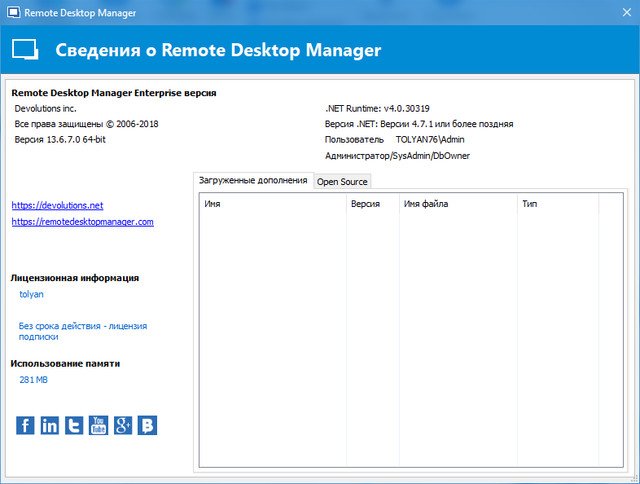Click the LinkedIn icon
Viewport: 640px width, 484px height.
click(50, 425)
